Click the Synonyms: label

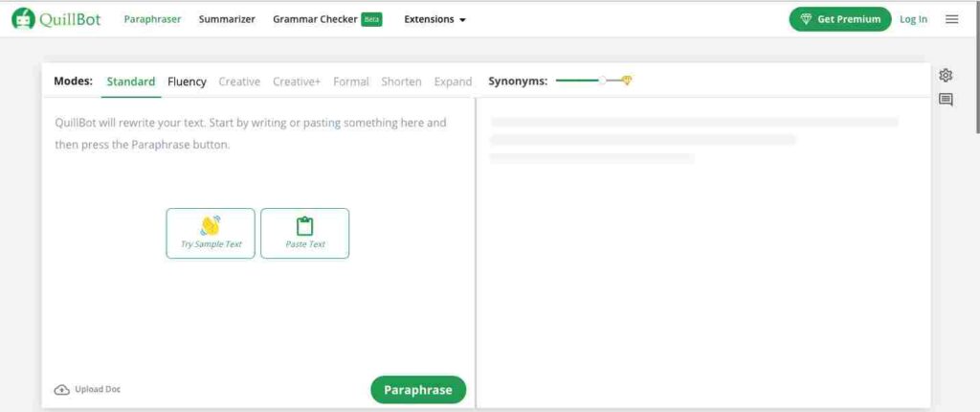[x=518, y=80]
